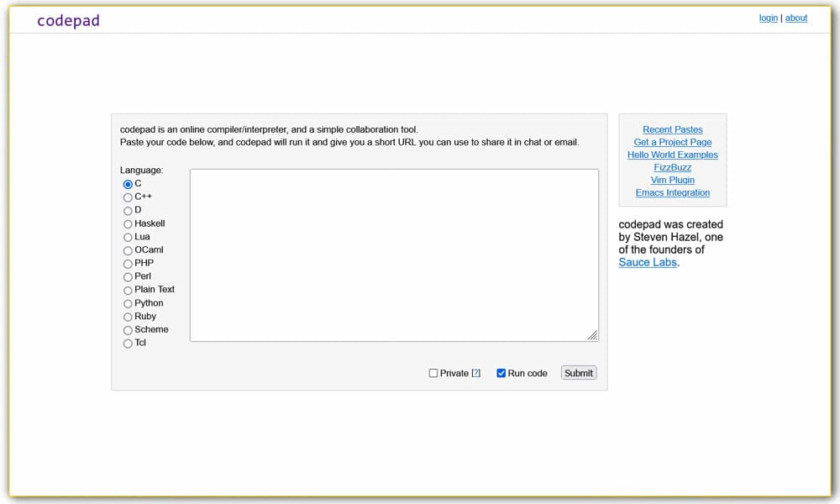Screen dimensions: 840x504
Task: Go to the about page
Action: (x=796, y=18)
